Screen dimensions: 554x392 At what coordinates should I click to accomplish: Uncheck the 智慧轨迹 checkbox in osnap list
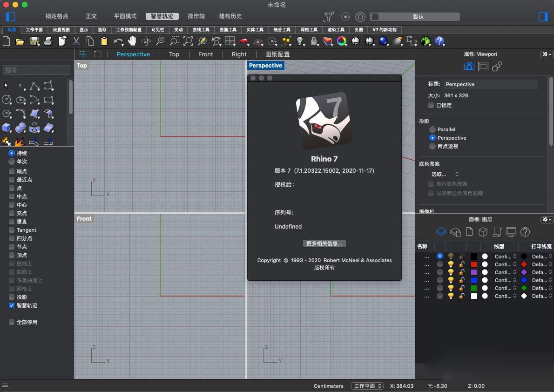(x=12, y=305)
